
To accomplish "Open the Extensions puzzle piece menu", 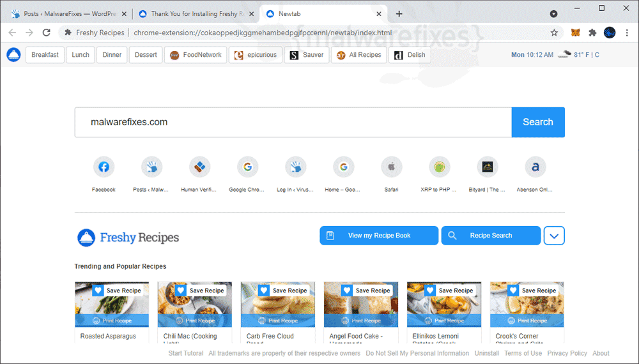I will pyautogui.click(x=592, y=33).
